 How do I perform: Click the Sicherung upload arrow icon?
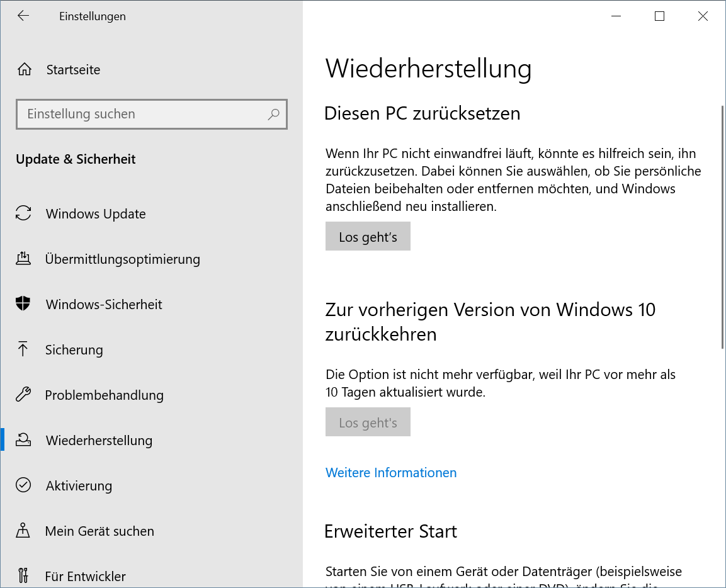[23, 349]
